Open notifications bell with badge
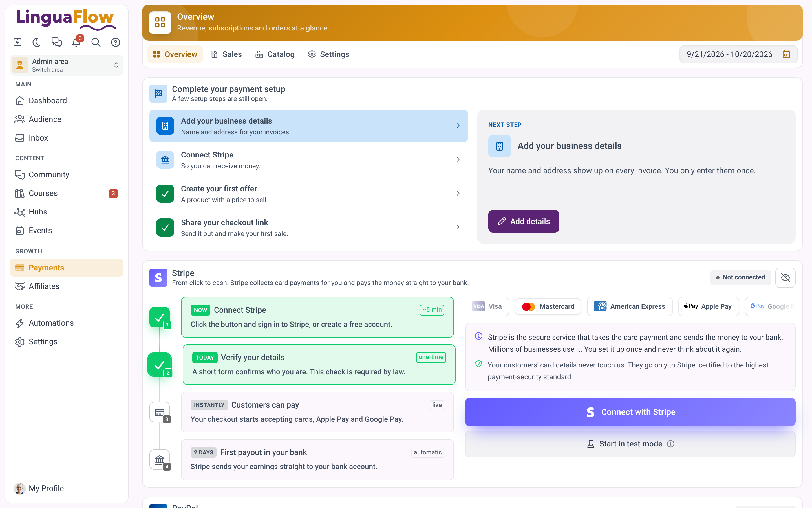This screenshot has height=508, width=812. pos(76,42)
